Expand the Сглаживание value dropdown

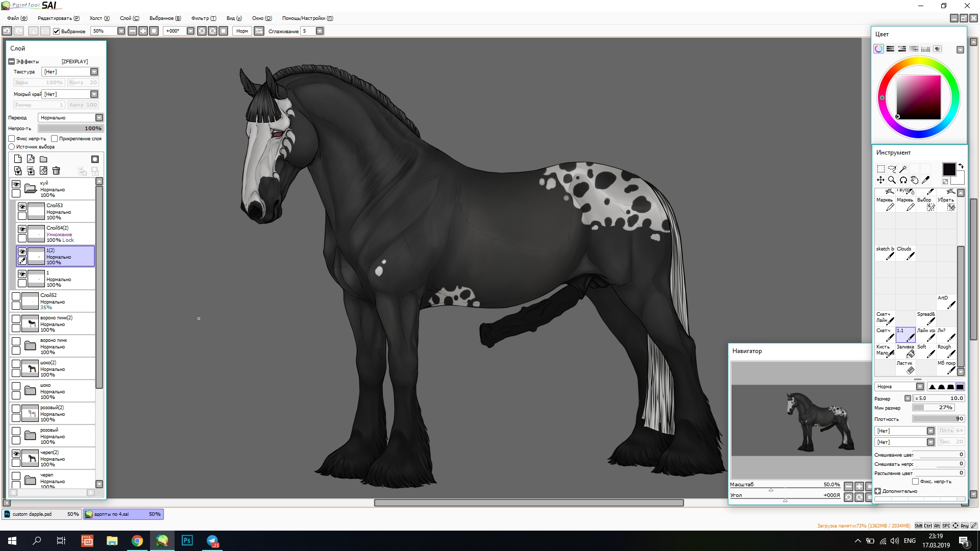[x=320, y=31]
